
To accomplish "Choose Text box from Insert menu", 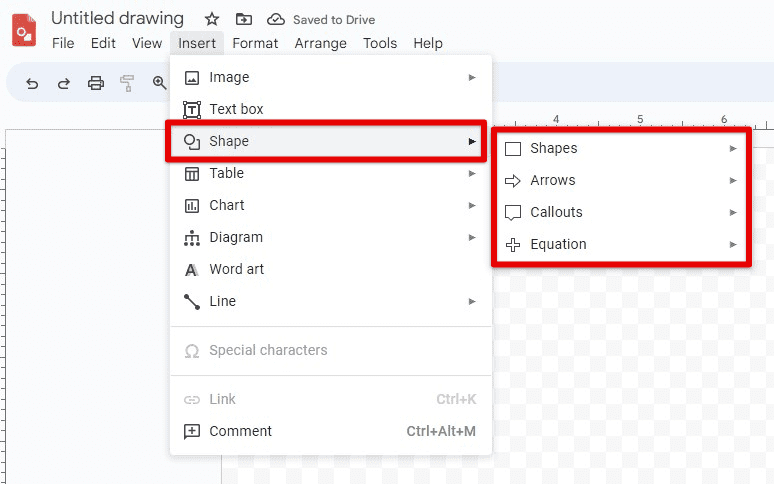I will (x=331, y=109).
